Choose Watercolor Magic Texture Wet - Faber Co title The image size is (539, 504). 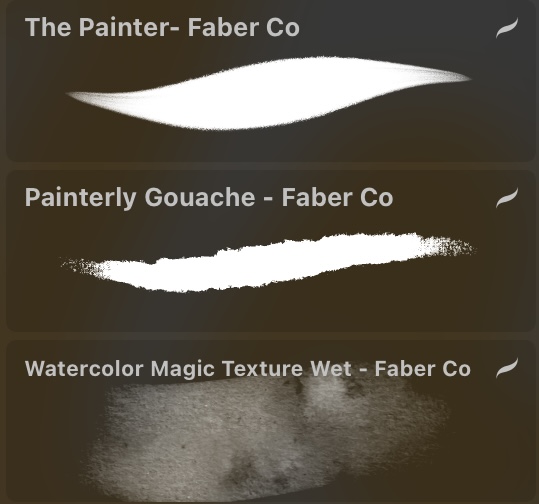[248, 368]
